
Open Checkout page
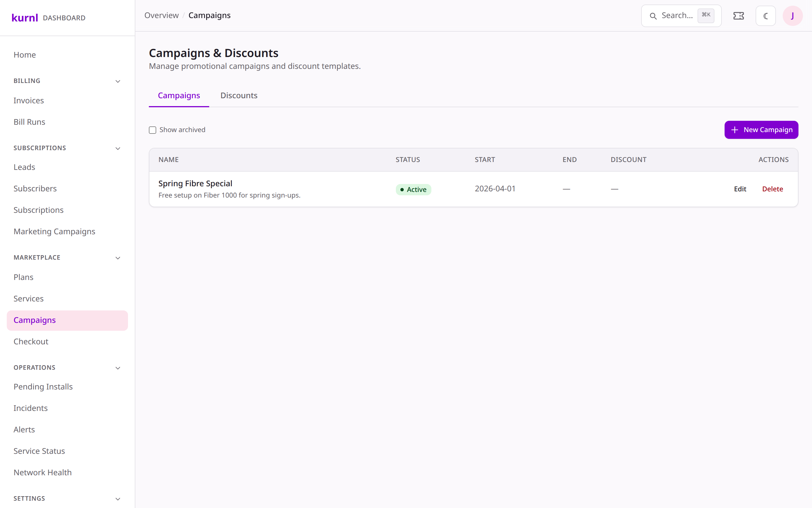coord(67,342)
